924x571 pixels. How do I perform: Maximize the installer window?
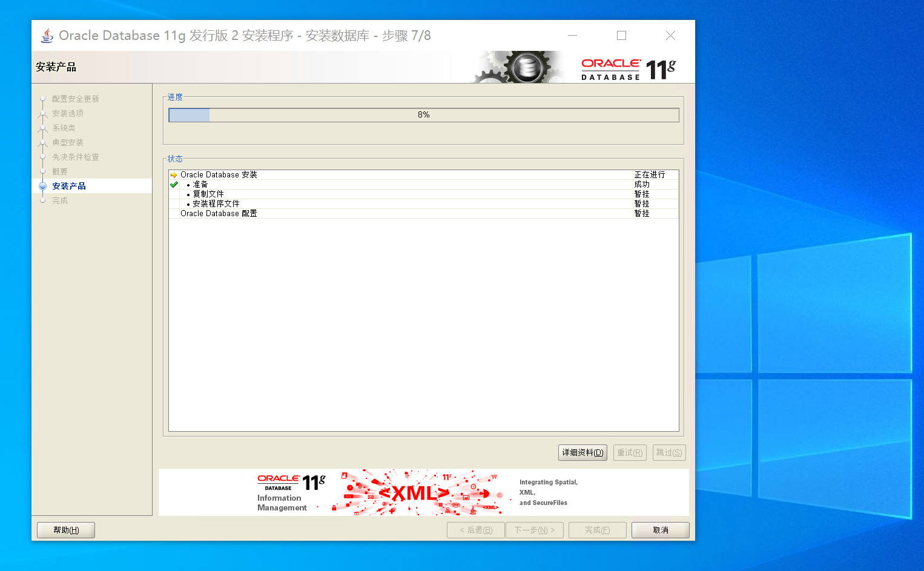click(x=621, y=36)
